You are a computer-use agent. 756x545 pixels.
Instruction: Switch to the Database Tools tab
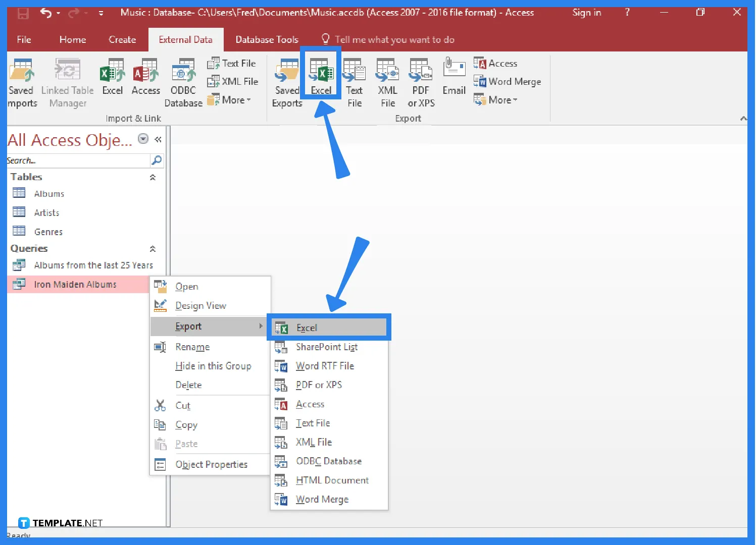[266, 39]
